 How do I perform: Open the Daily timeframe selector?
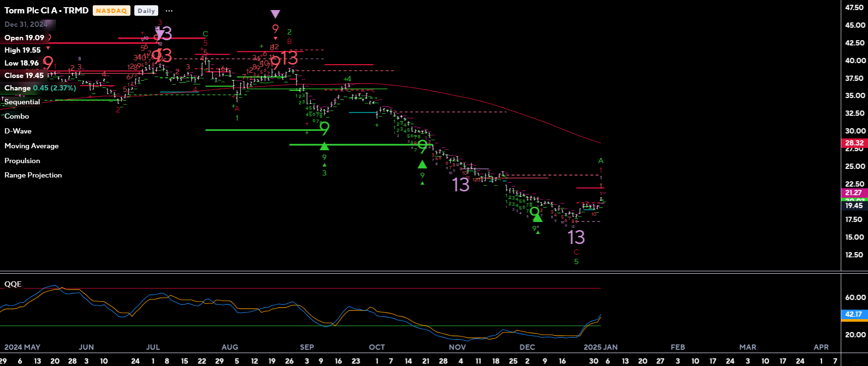tap(146, 11)
